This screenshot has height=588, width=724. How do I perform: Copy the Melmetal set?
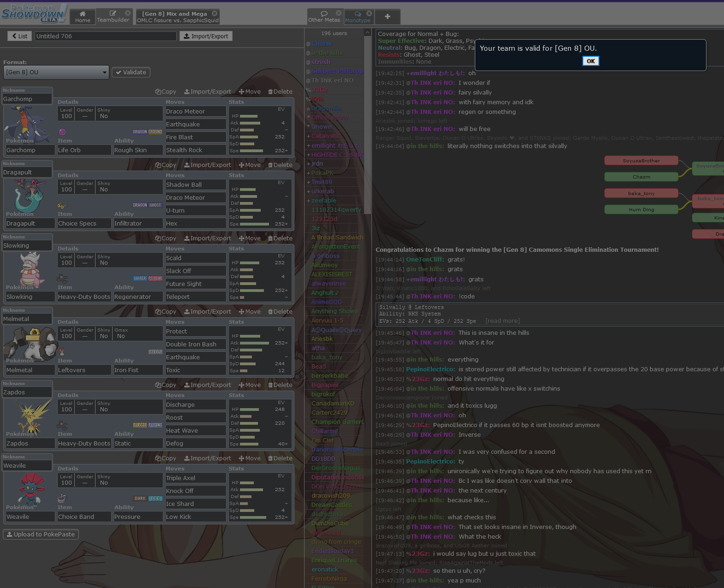click(x=166, y=312)
